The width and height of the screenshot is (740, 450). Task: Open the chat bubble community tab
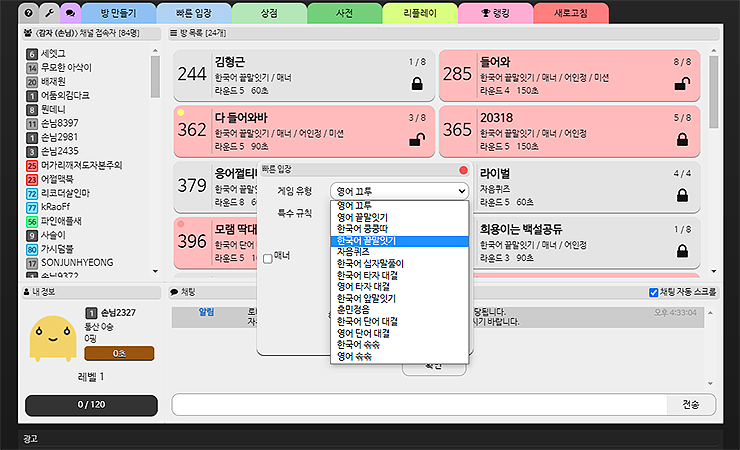coord(70,13)
